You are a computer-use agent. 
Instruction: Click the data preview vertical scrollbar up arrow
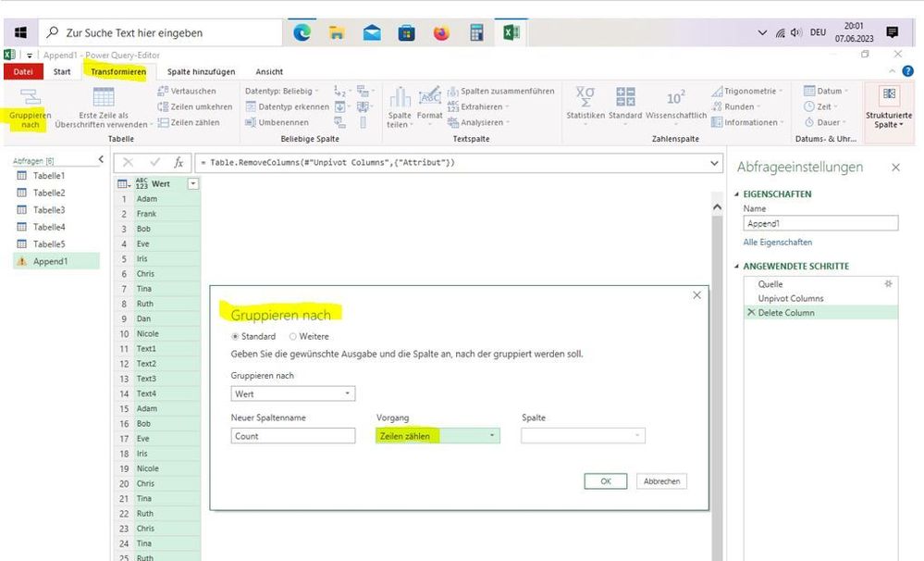(717, 207)
